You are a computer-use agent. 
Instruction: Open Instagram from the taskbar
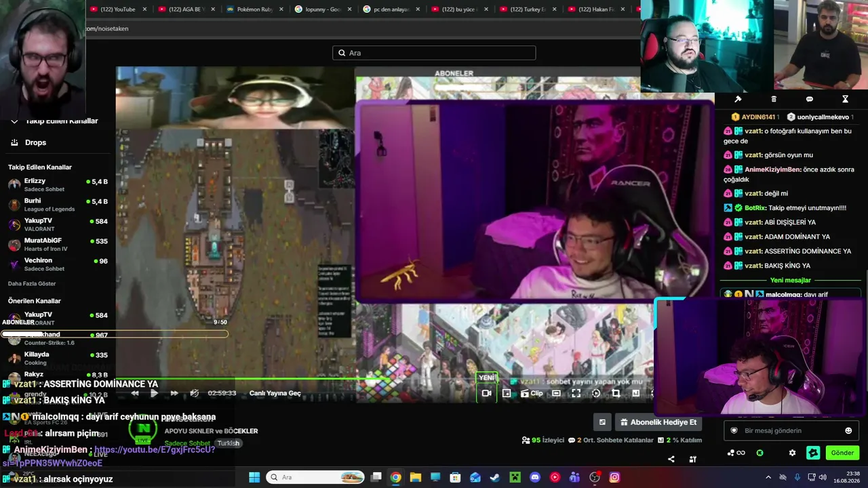614,477
